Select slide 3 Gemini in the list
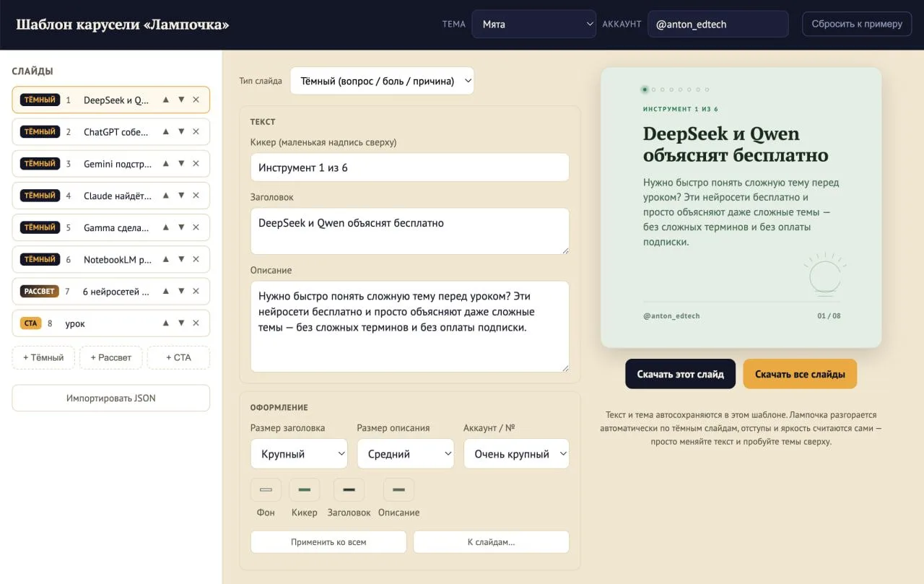Image resolution: width=924 pixels, height=584 pixels. click(110, 163)
